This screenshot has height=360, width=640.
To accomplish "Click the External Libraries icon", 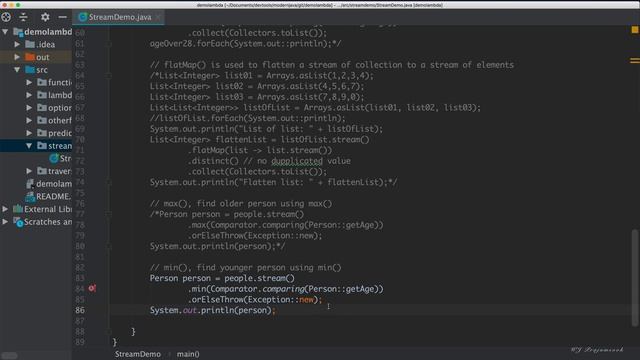I will 18,209.
